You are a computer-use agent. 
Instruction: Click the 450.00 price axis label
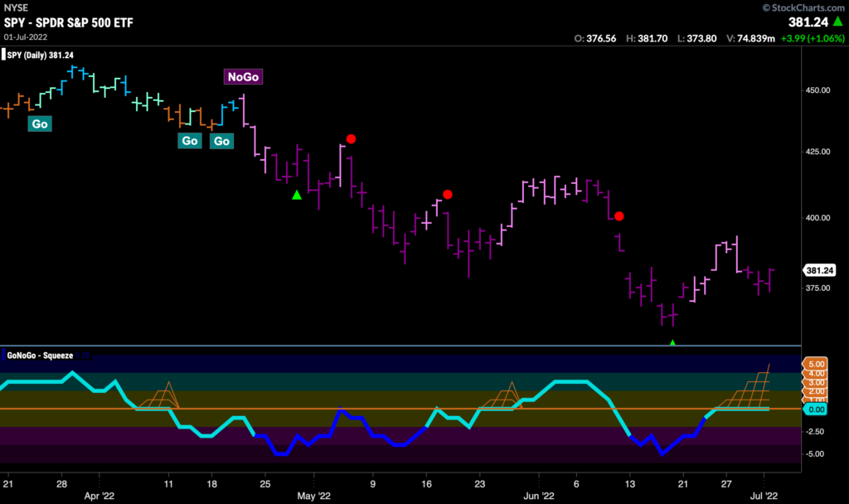pyautogui.click(x=817, y=90)
